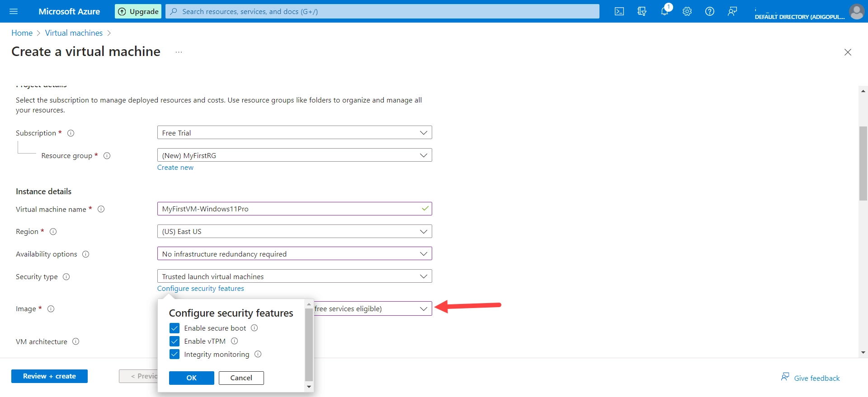Click popup scrollbar down arrow

tap(309, 387)
